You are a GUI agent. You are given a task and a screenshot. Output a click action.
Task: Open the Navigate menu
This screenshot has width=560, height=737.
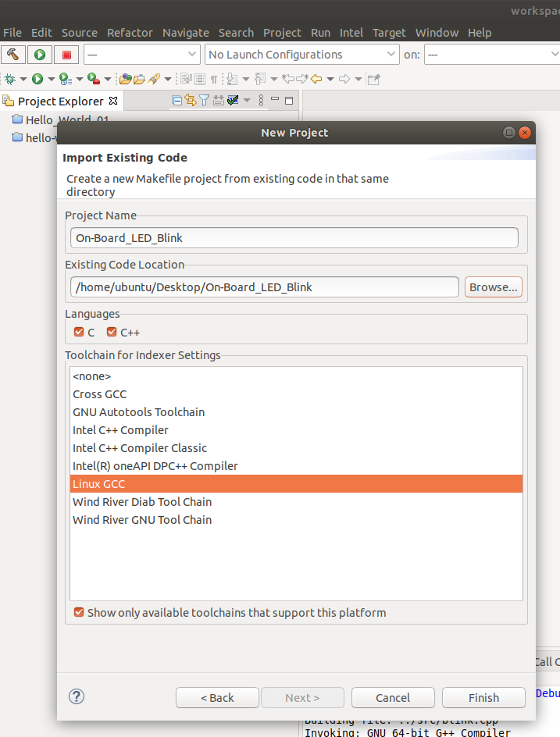coord(186,33)
